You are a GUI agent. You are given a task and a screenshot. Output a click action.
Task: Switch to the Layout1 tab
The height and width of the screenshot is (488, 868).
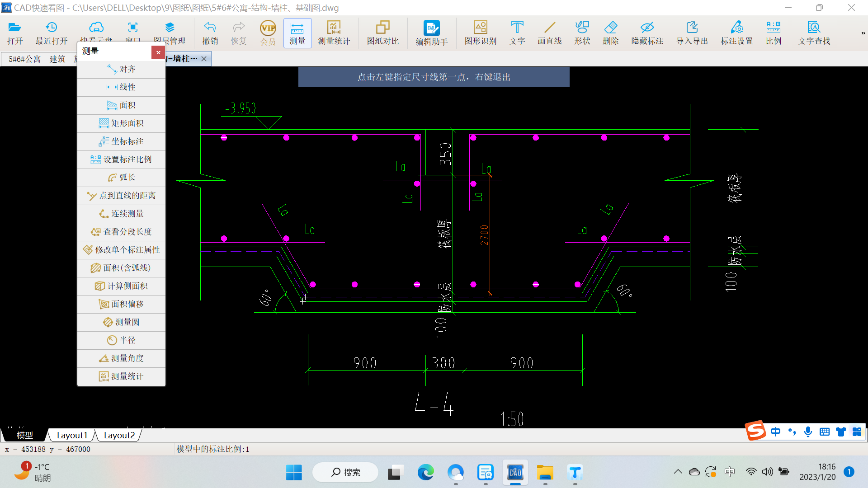point(72,435)
